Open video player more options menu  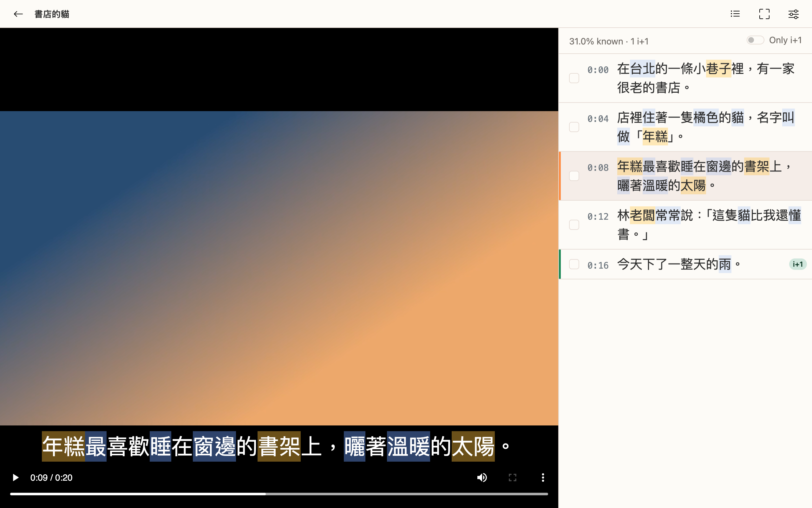click(543, 478)
